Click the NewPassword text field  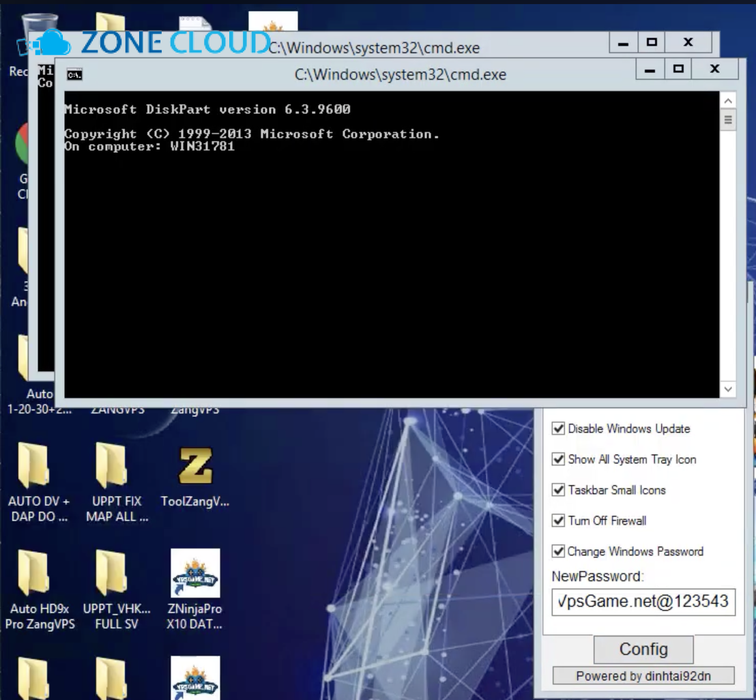pos(643,602)
